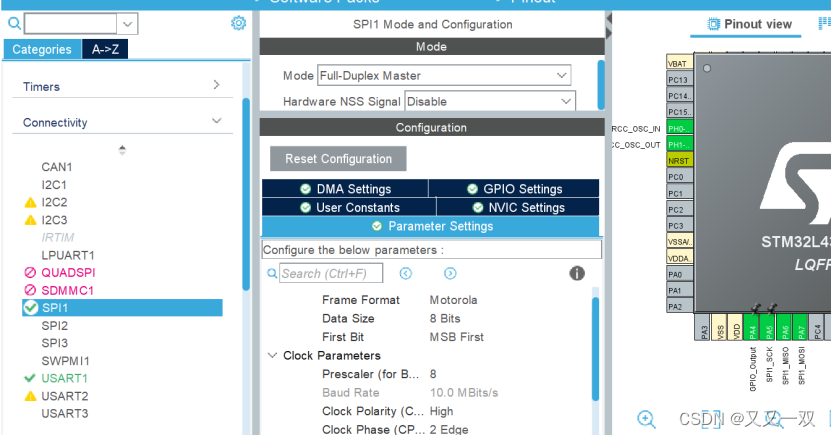Click the USART1 green checkmark icon
Image resolution: width=831 pixels, height=436 pixels.
30,378
